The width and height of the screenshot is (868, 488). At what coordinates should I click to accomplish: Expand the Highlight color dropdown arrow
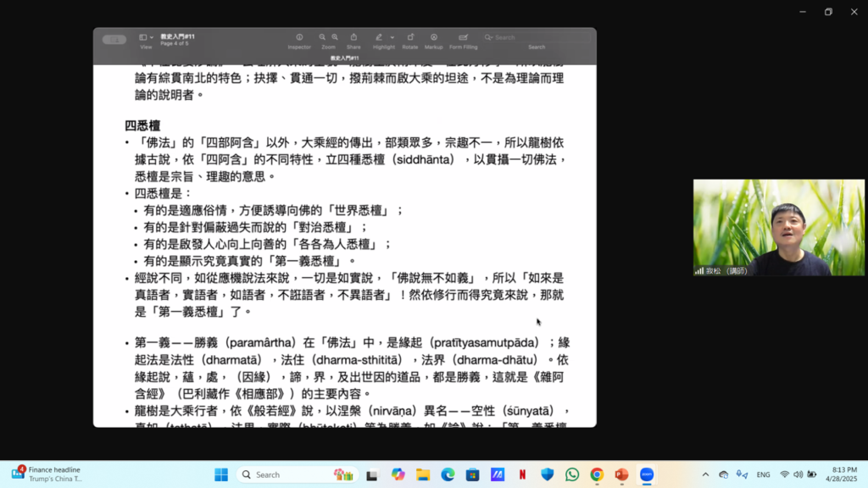(392, 37)
